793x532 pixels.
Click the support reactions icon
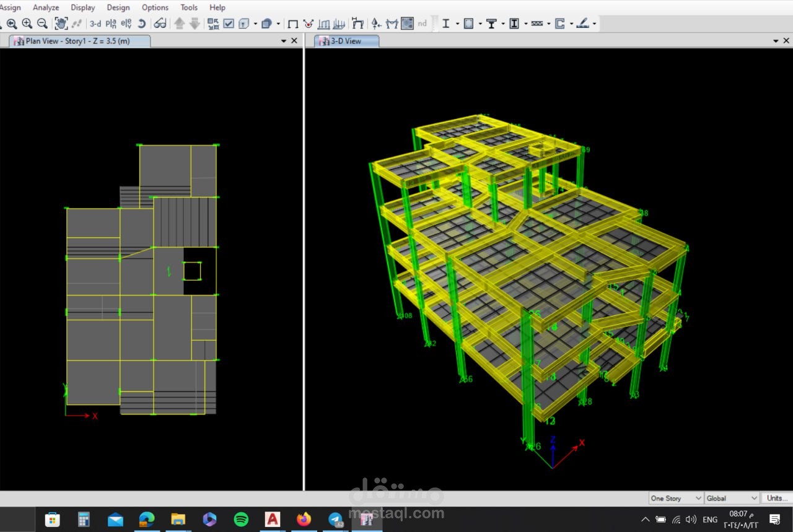point(376,24)
